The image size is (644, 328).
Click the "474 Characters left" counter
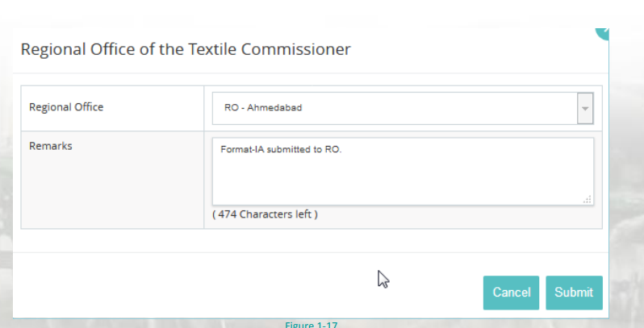[265, 215]
